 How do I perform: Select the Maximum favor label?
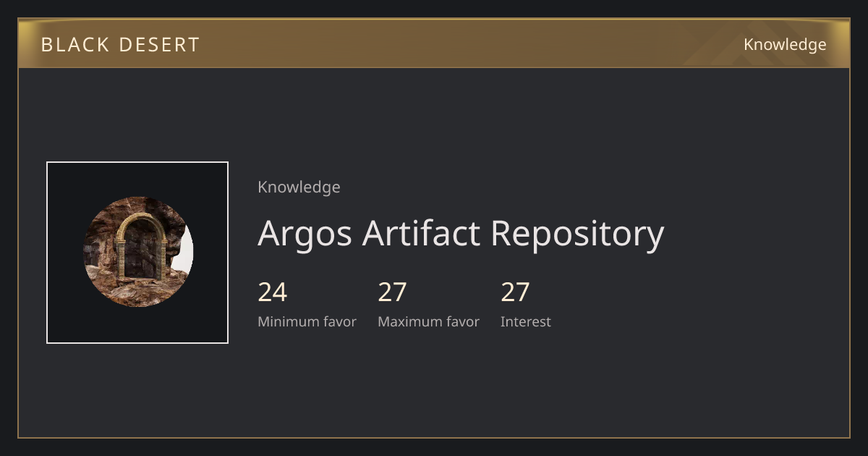coord(428,322)
